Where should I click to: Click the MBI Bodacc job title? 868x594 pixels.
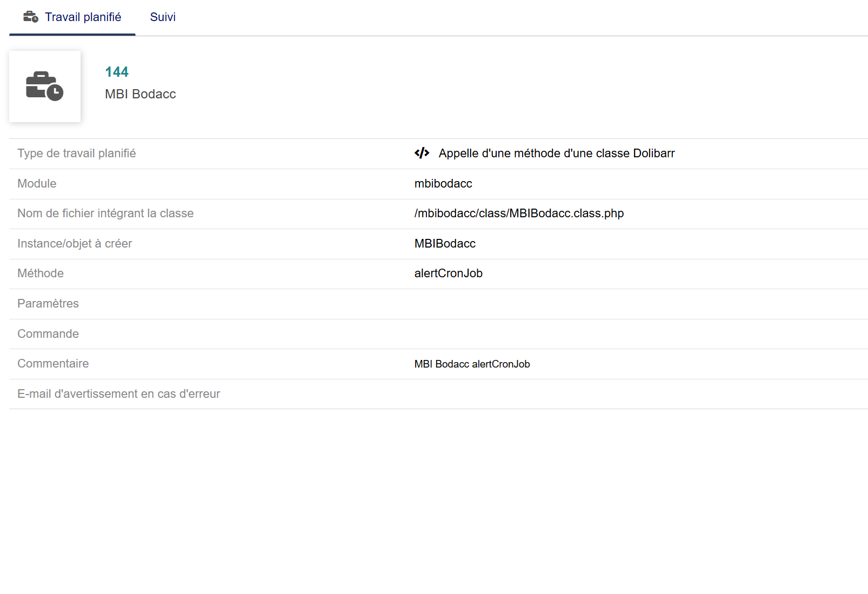coord(141,94)
